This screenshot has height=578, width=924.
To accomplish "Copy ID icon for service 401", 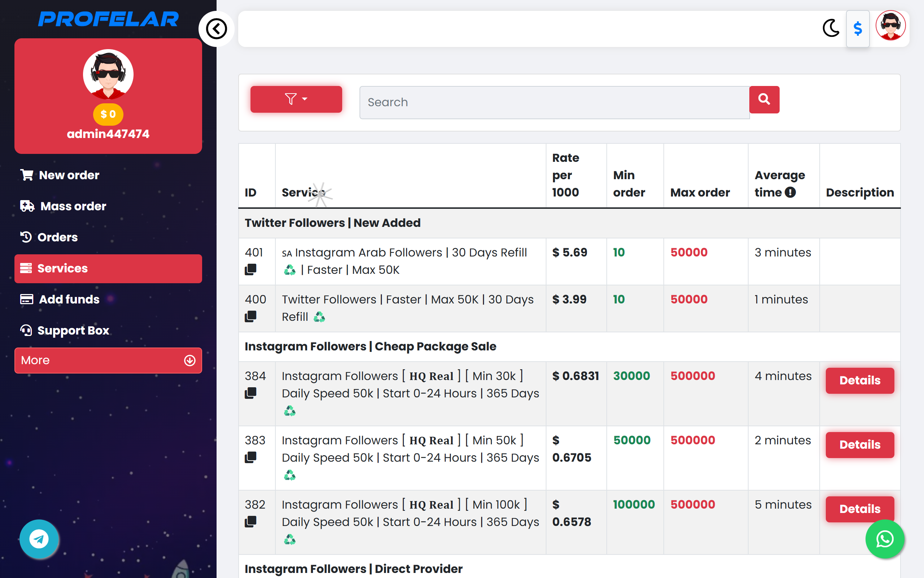I will pos(250,269).
